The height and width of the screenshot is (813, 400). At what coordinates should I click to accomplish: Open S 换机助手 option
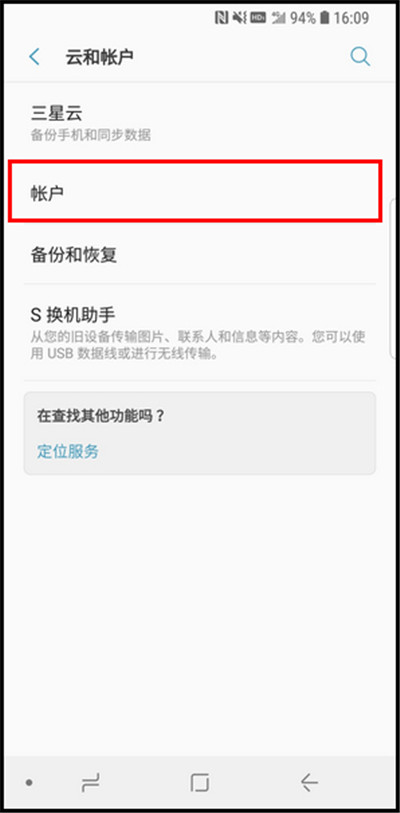[200, 332]
